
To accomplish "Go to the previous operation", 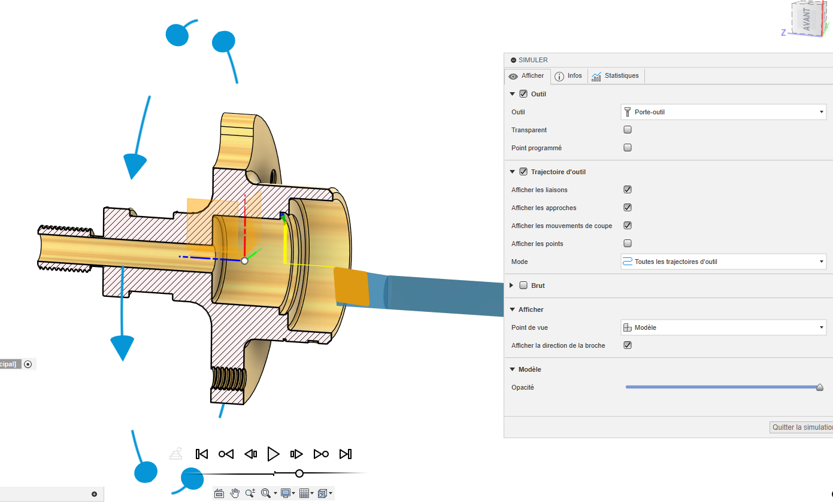I will [x=226, y=454].
